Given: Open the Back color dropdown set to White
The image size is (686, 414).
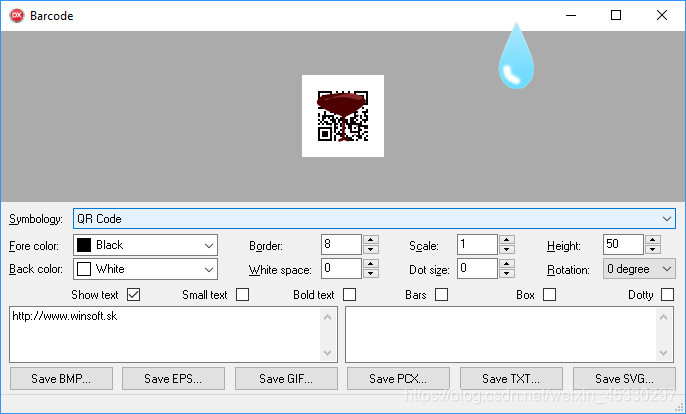Looking at the screenshot, I should [145, 269].
